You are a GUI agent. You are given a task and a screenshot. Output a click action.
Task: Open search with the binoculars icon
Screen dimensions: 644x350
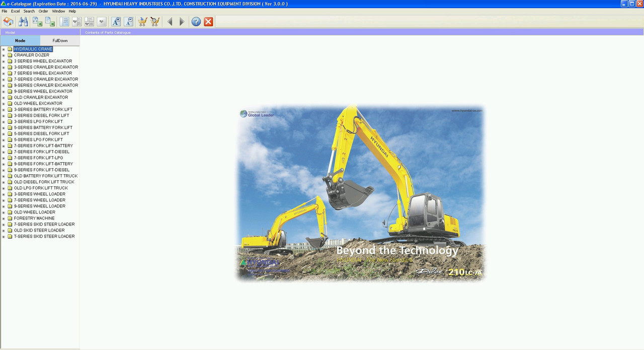click(x=23, y=22)
